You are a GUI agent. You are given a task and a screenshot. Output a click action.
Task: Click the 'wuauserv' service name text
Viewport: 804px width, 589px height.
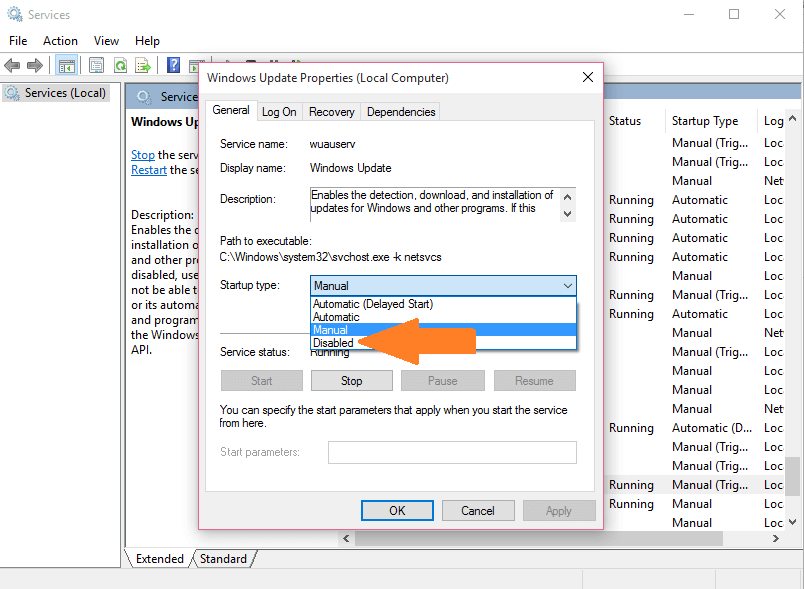[332, 144]
